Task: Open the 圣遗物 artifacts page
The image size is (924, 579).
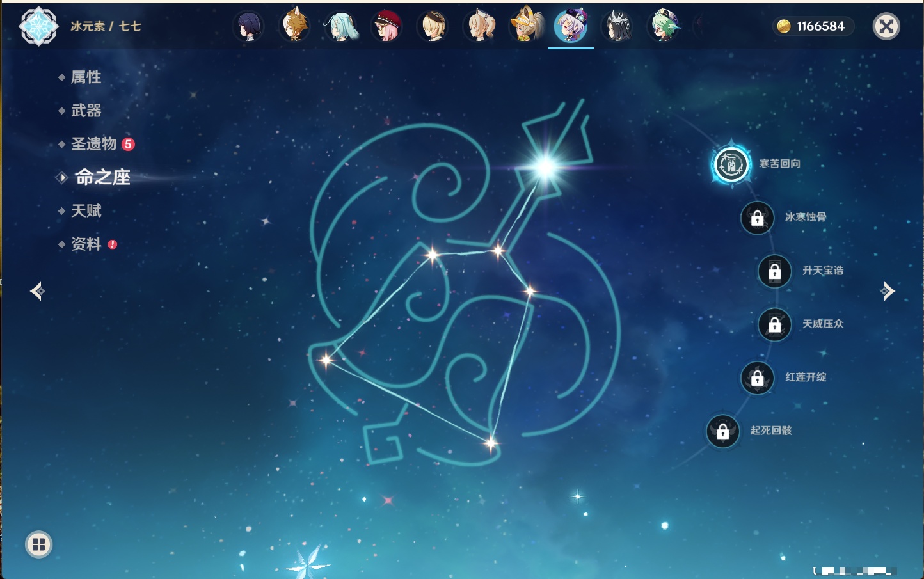Action: point(93,144)
